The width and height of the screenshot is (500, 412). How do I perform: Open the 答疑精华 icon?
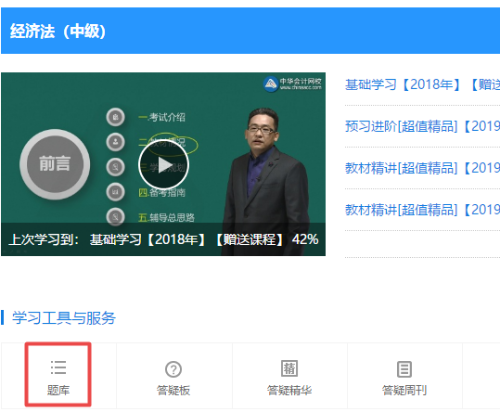pos(289,368)
